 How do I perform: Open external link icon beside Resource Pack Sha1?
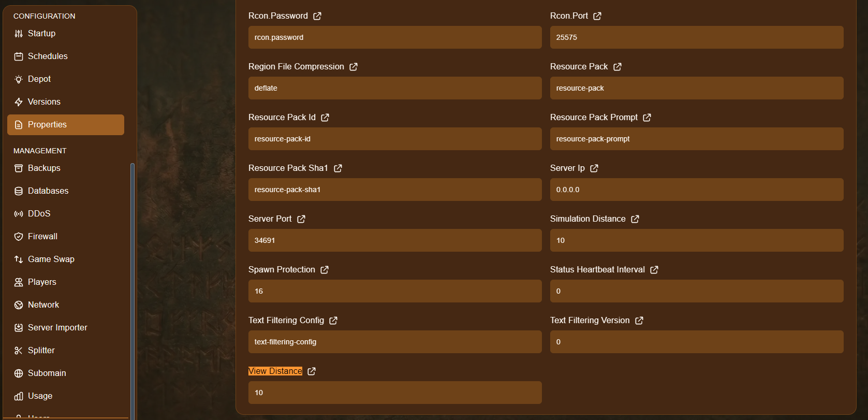click(x=338, y=168)
